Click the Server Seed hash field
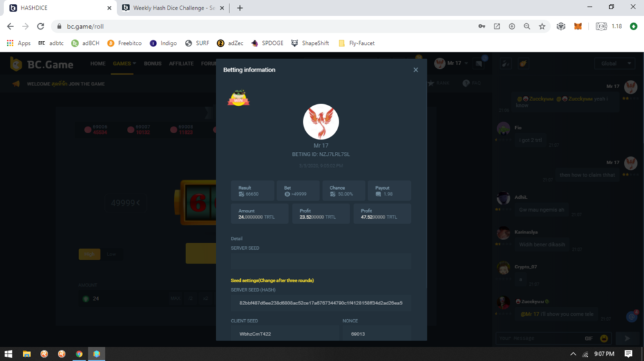 [x=321, y=302]
